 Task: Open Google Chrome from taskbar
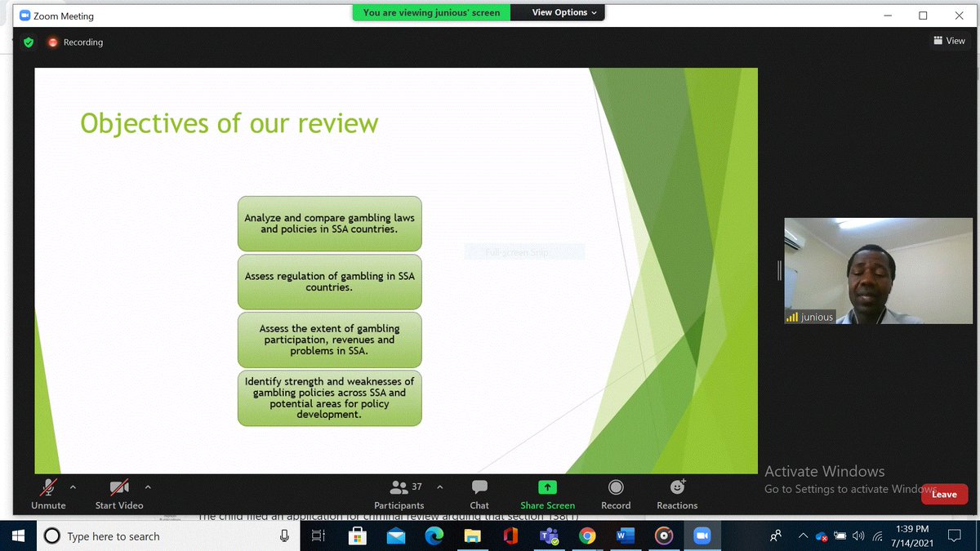click(x=587, y=536)
